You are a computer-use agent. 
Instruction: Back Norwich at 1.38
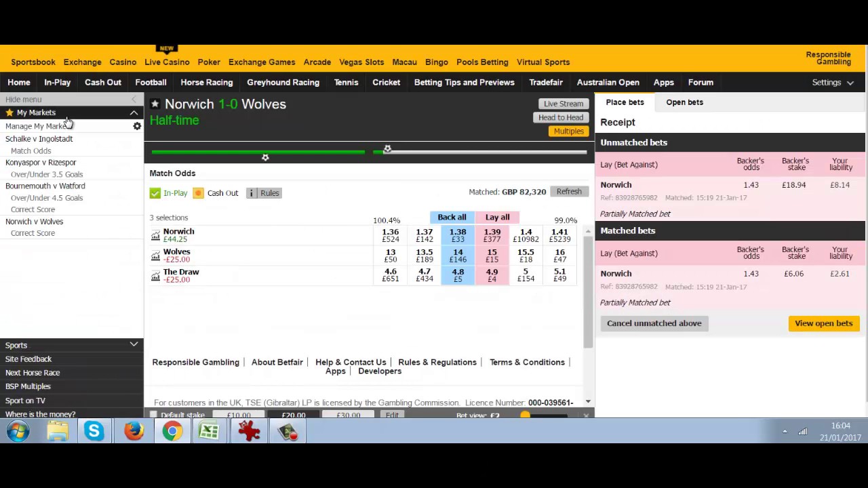458,235
